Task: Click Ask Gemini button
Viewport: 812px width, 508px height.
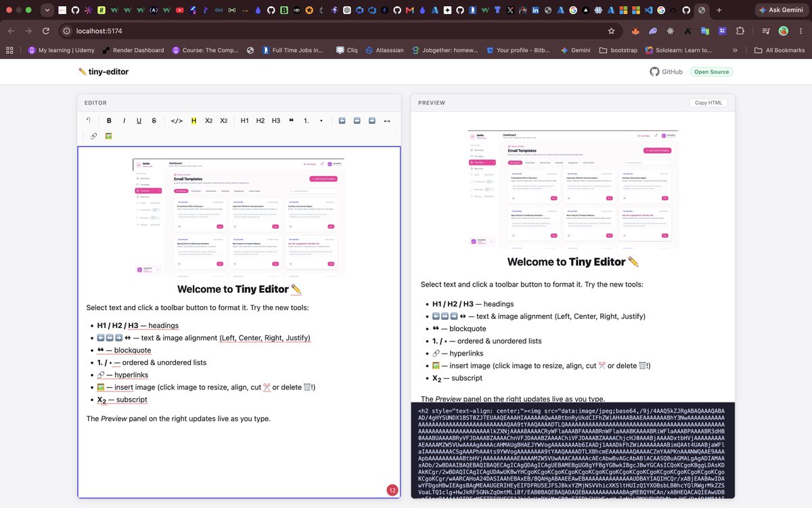Action: [780, 10]
